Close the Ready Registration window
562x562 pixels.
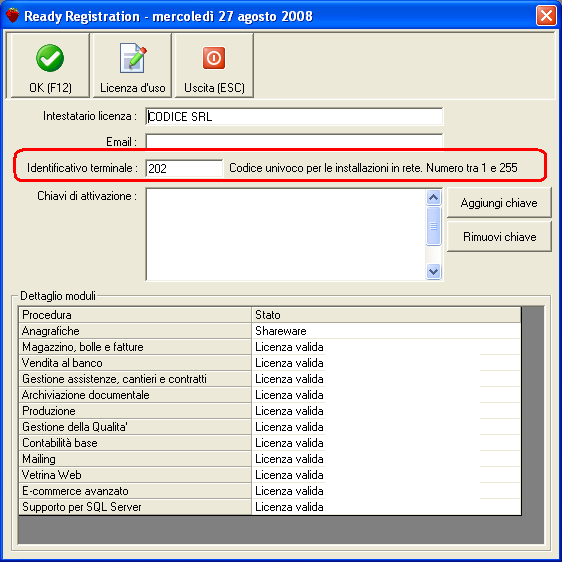pos(546,15)
